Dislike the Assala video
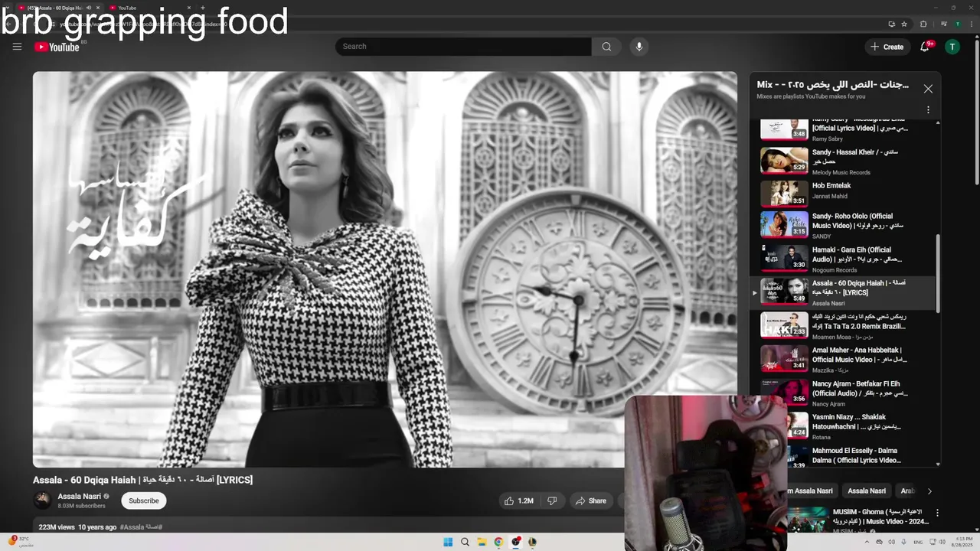The image size is (980, 551). (552, 501)
